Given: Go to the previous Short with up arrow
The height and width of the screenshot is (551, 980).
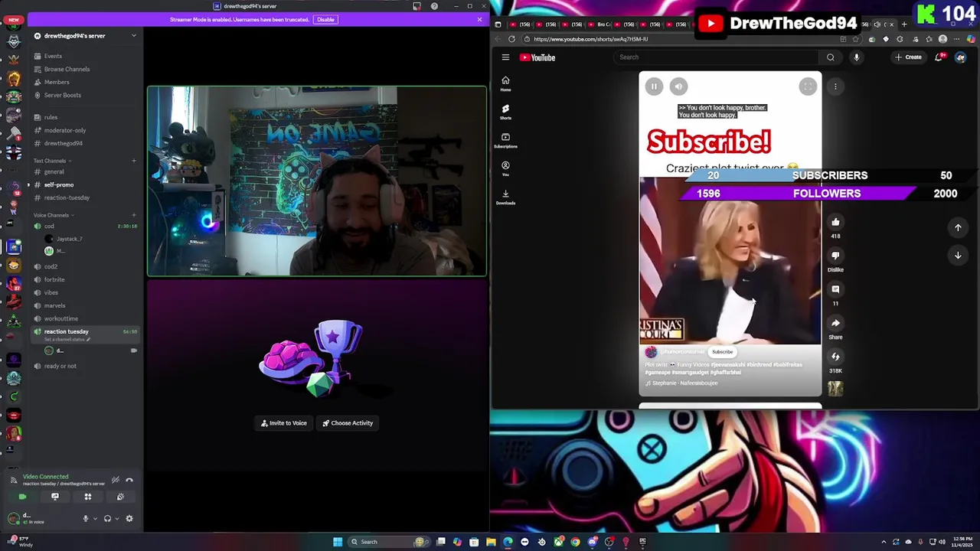Looking at the screenshot, I should tap(958, 227).
